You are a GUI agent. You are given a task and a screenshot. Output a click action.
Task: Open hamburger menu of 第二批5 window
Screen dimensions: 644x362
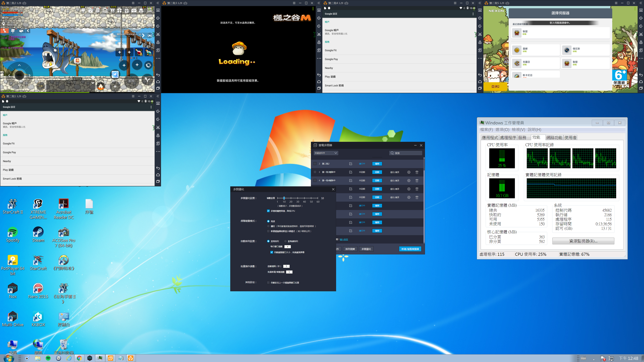pos(616,3)
